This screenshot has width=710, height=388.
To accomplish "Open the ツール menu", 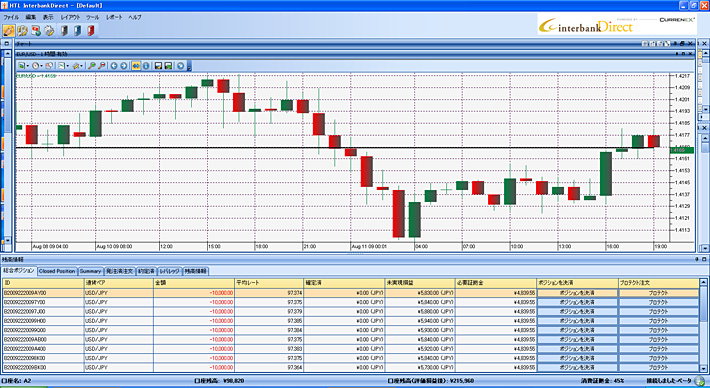I will click(92, 17).
